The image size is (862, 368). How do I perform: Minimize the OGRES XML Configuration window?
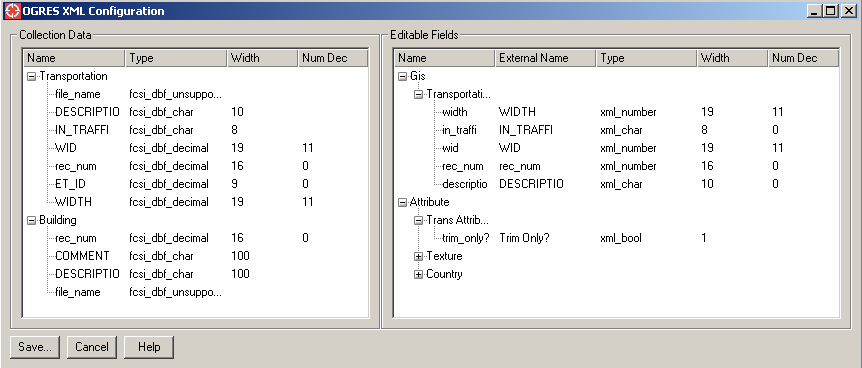[x=815, y=10]
